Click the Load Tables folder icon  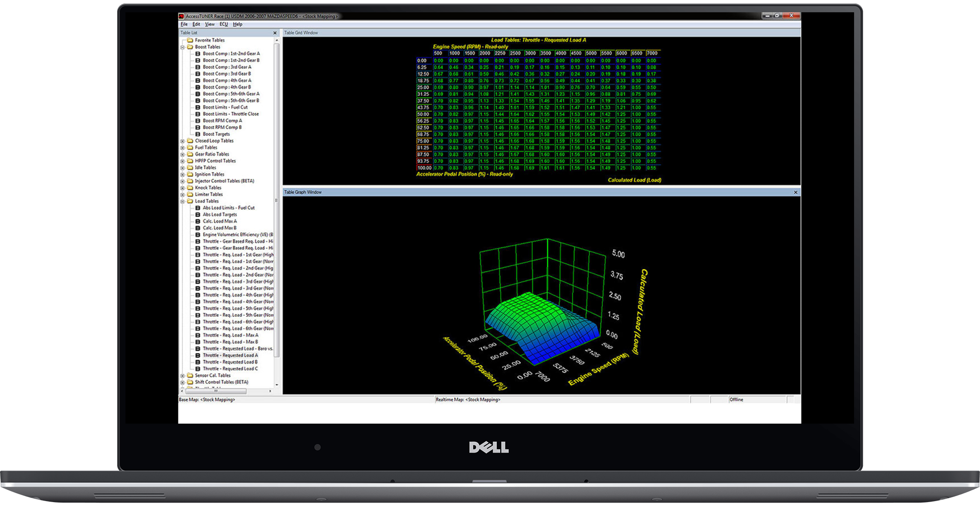pos(190,201)
